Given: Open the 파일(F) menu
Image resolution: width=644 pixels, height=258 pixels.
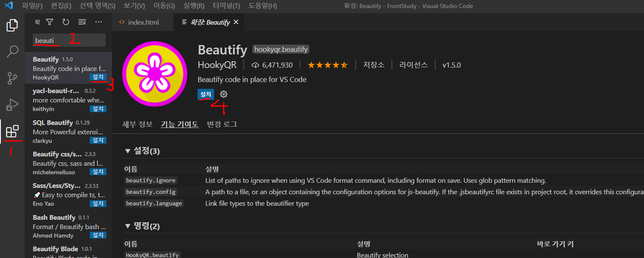Looking at the screenshot, I should pos(32,6).
